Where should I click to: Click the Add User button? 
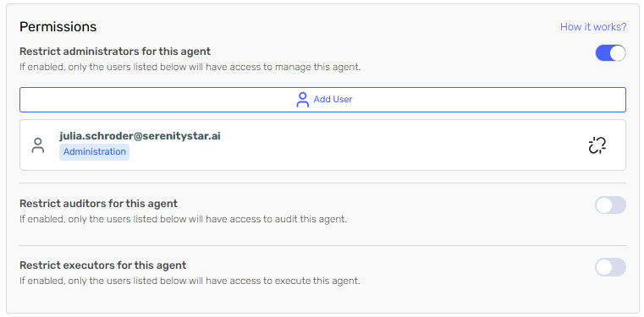point(322,100)
